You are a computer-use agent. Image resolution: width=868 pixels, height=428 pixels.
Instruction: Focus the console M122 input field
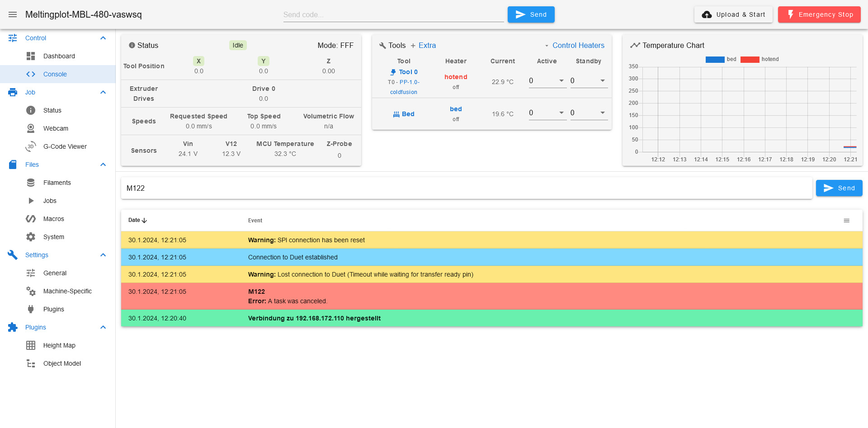pyautogui.click(x=467, y=188)
